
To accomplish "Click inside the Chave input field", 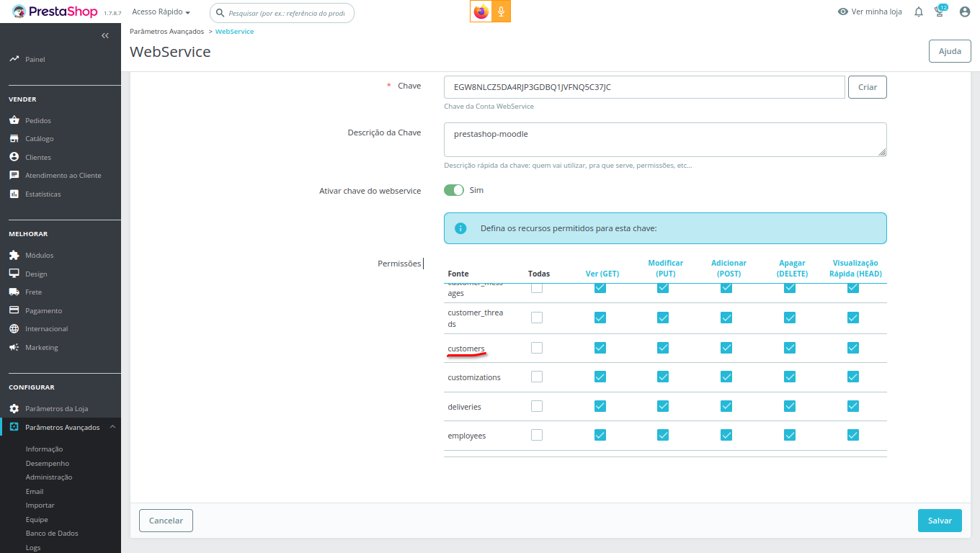I will click(643, 86).
